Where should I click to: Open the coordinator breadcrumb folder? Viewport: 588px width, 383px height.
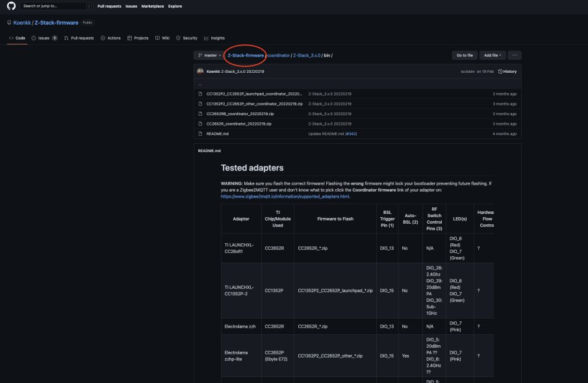click(x=278, y=55)
